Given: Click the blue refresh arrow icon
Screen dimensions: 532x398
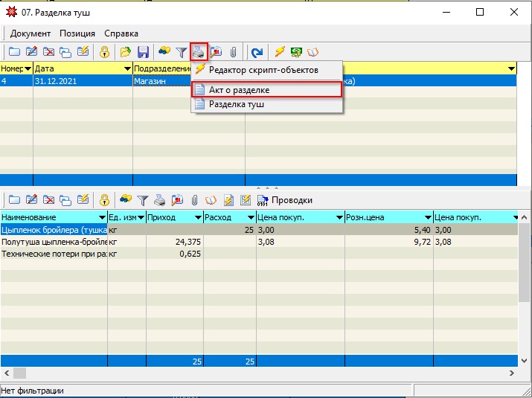Looking at the screenshot, I should coord(257,52).
